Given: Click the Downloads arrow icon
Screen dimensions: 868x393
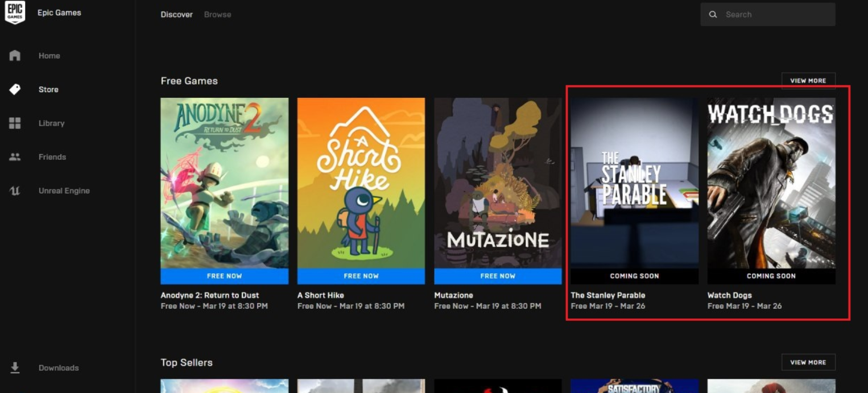Looking at the screenshot, I should [15, 368].
